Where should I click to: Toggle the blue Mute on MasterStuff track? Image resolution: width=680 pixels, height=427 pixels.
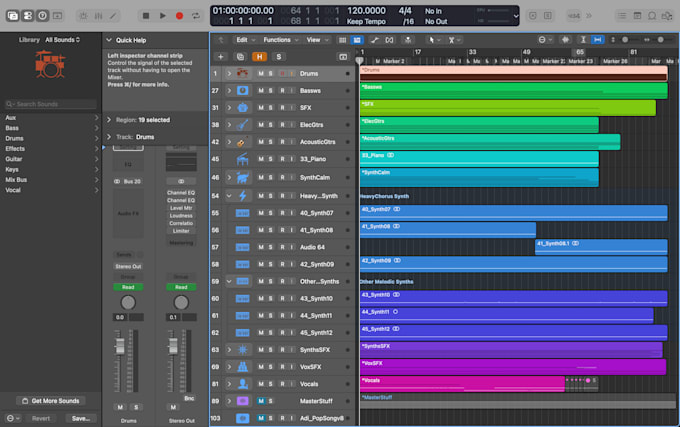pos(261,401)
